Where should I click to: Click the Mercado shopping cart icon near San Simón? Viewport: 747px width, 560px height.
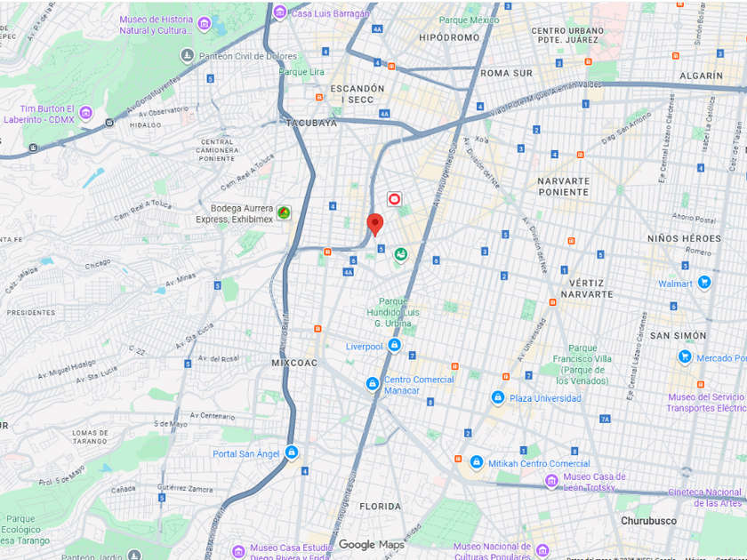click(x=685, y=356)
